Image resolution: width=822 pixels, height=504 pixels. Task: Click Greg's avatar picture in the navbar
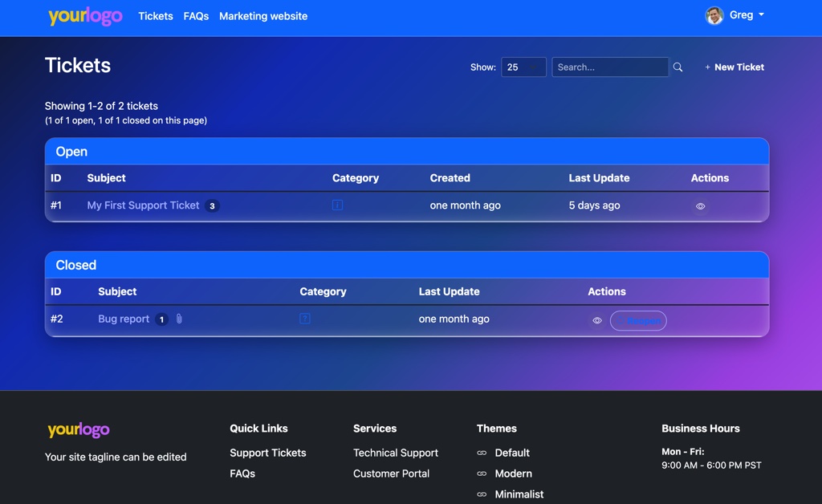click(x=714, y=15)
